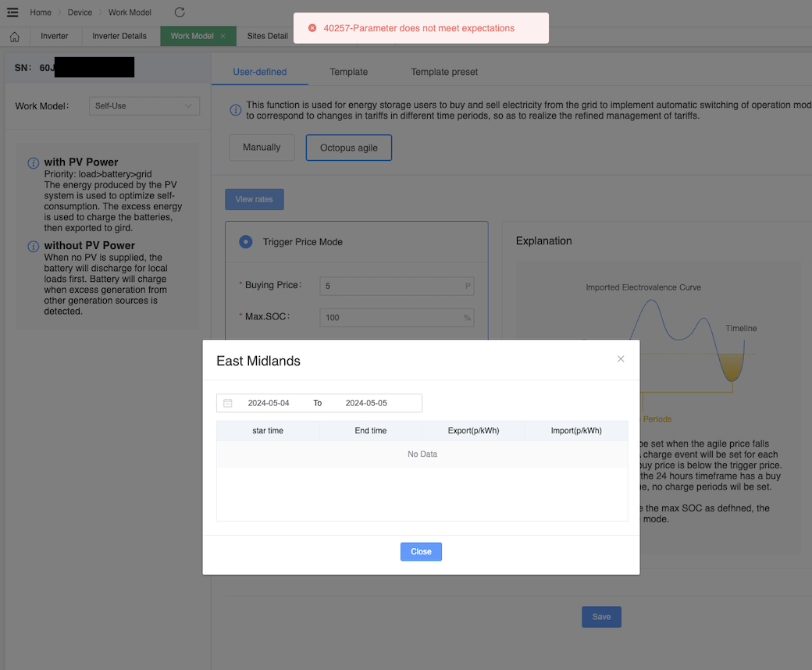Click info icon beside with PV Power
Screen dimensions: 812x670
click(x=34, y=163)
